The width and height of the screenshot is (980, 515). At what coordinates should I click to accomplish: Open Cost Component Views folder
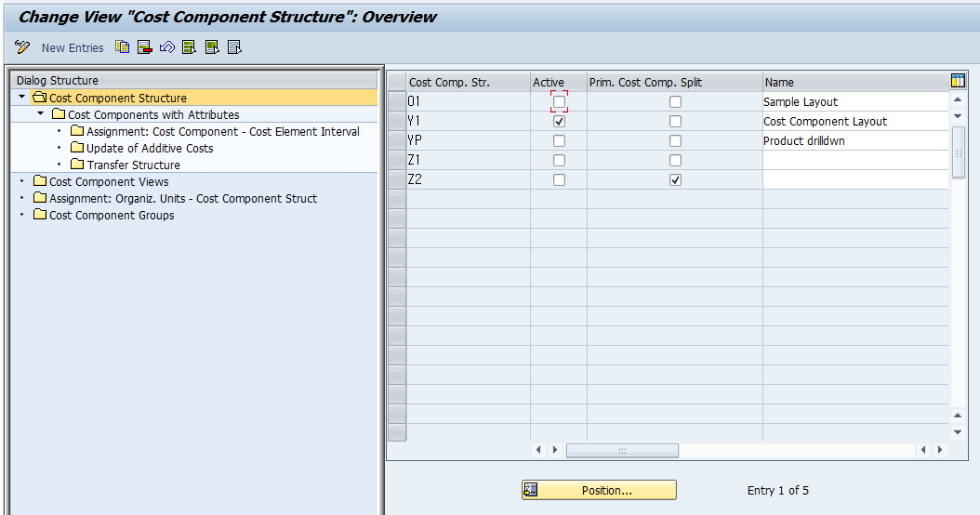coord(109,182)
